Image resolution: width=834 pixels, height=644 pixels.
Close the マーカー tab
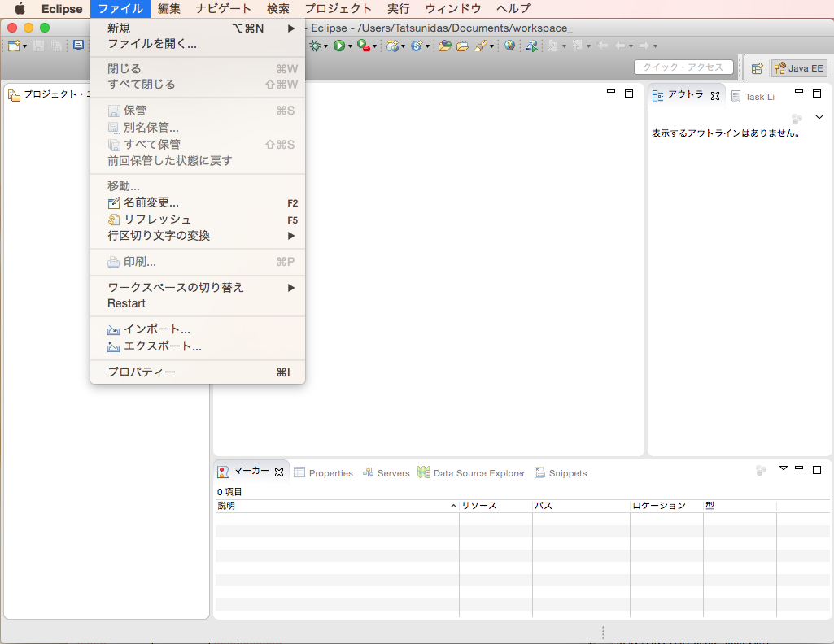click(x=279, y=472)
